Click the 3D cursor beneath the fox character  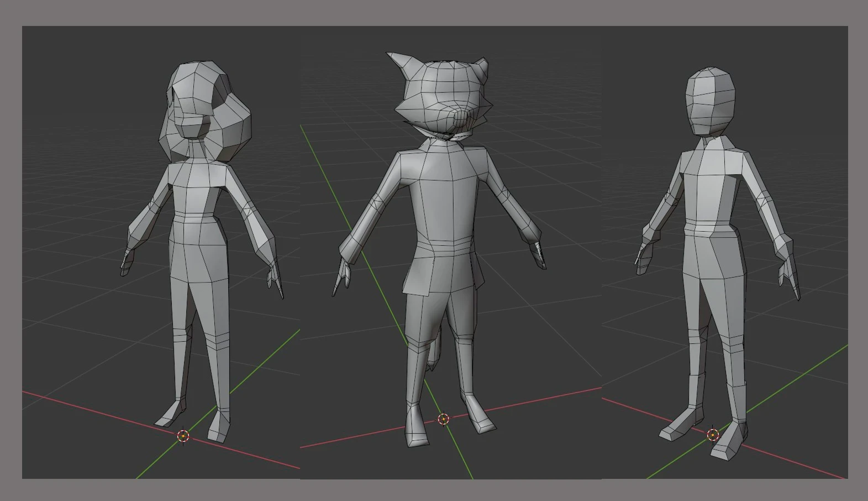443,420
